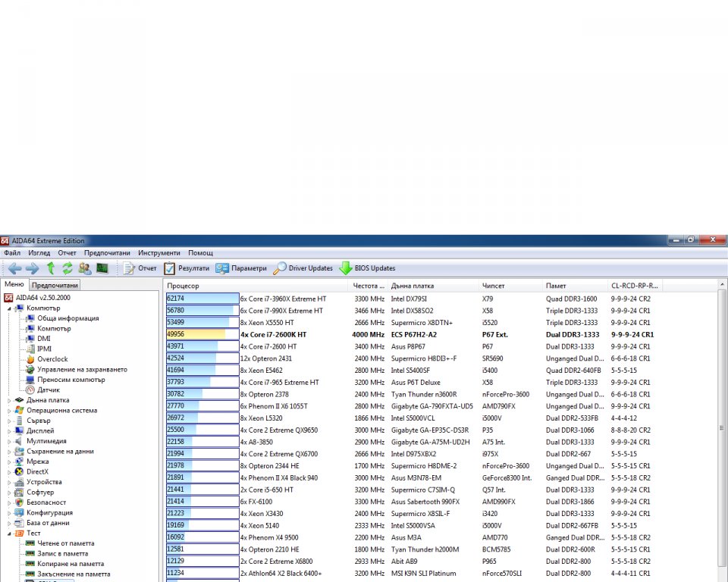Select Overclock in the tree
Viewport: 728px width, 582px height.
52,359
